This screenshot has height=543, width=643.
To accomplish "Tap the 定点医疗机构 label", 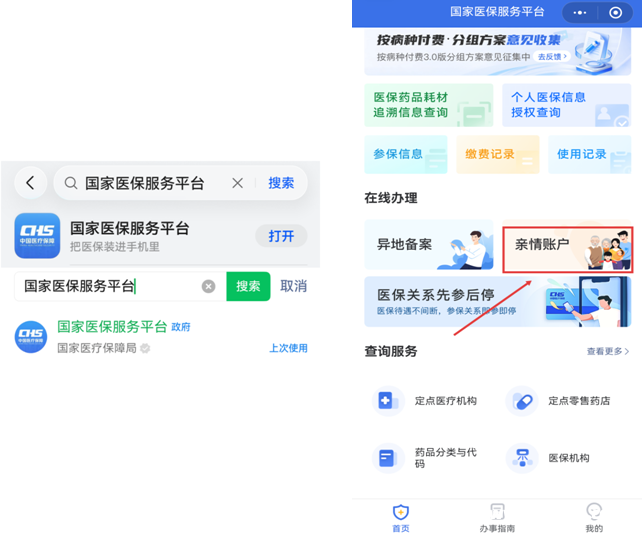I will click(446, 401).
